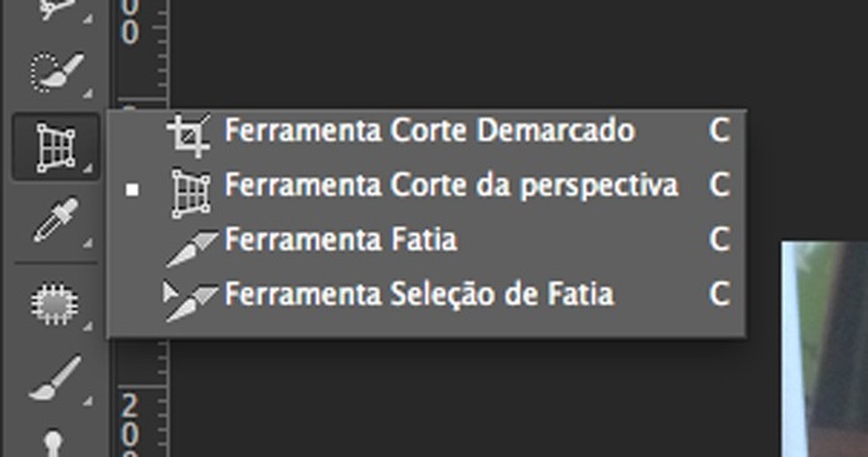Image resolution: width=868 pixels, height=457 pixels.
Task: Click the perspective grid icon in flyout menu
Action: click(x=191, y=191)
